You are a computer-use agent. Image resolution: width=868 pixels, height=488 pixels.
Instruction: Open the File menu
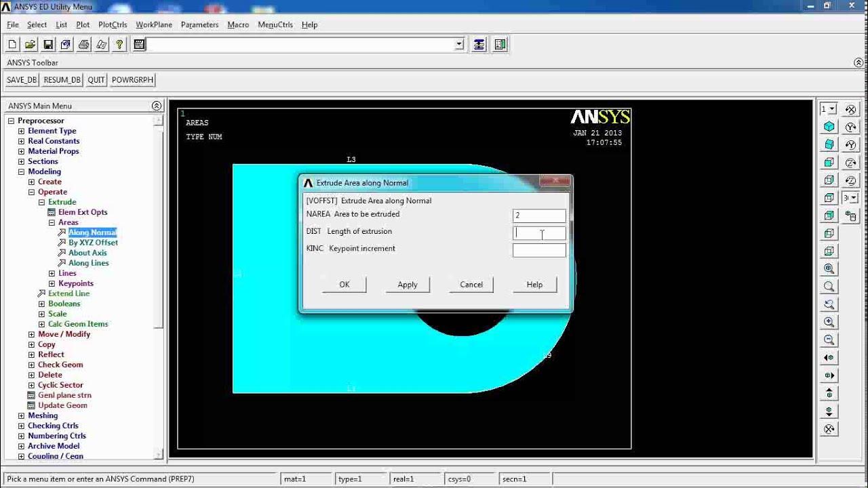pos(13,24)
